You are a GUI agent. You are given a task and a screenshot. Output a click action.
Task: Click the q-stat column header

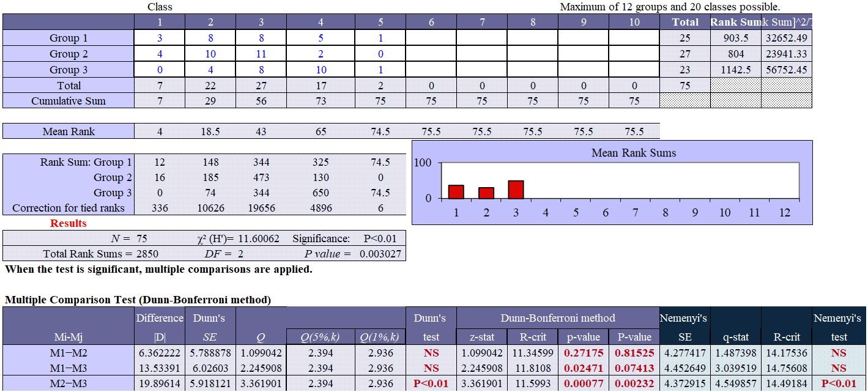click(735, 337)
